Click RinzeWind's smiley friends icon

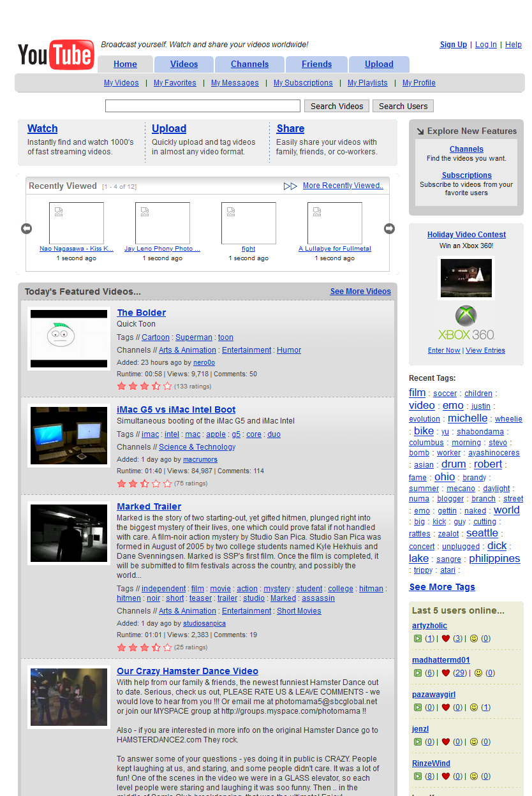click(x=474, y=776)
